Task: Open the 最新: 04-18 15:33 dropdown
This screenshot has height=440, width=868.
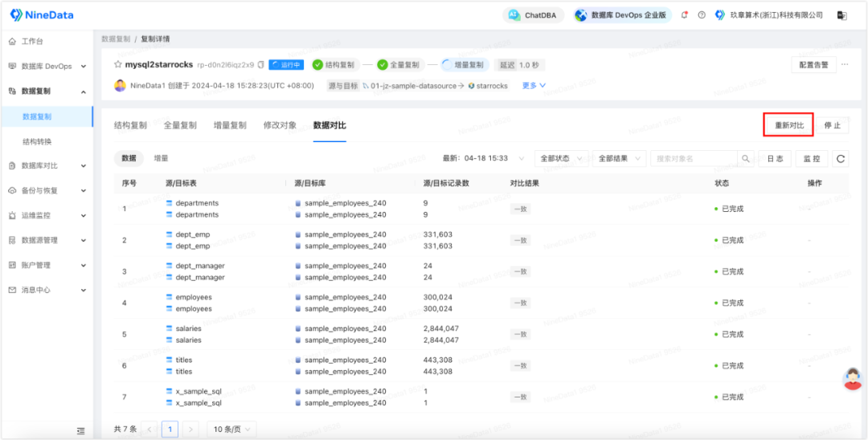Action: point(485,159)
